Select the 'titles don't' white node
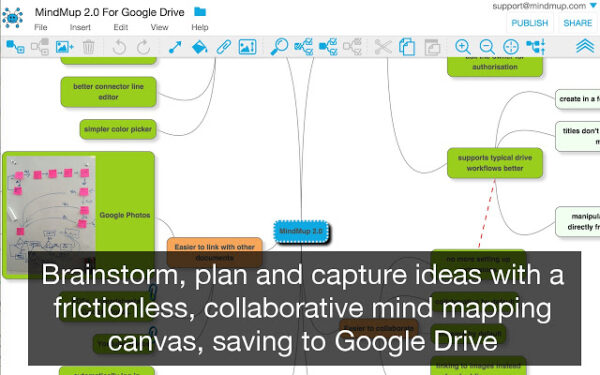600x375 pixels. (578, 136)
